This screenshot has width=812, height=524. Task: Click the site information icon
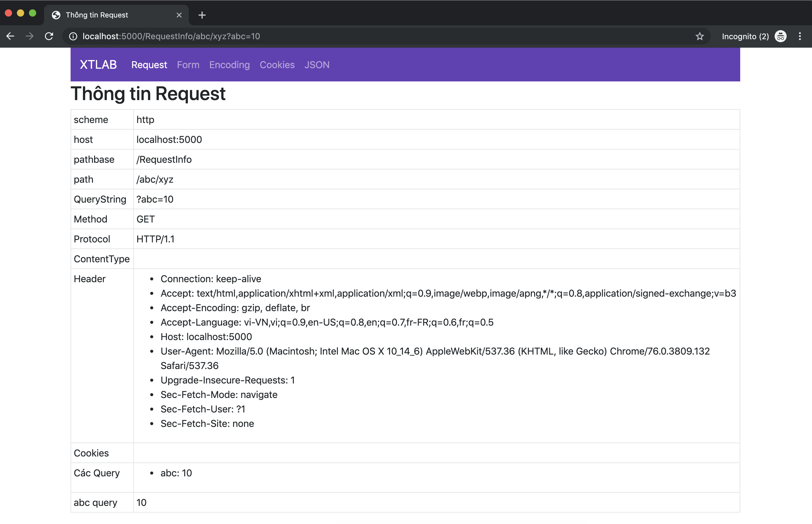73,36
